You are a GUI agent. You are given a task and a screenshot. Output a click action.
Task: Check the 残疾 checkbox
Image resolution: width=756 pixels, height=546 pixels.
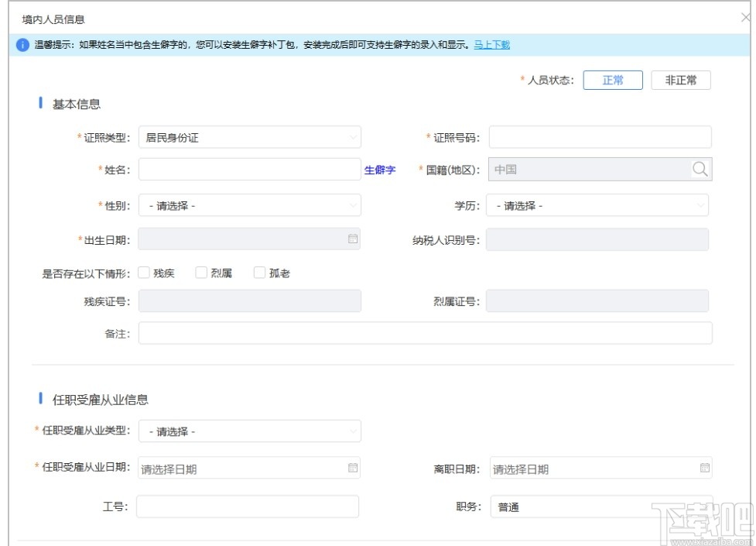tap(143, 273)
